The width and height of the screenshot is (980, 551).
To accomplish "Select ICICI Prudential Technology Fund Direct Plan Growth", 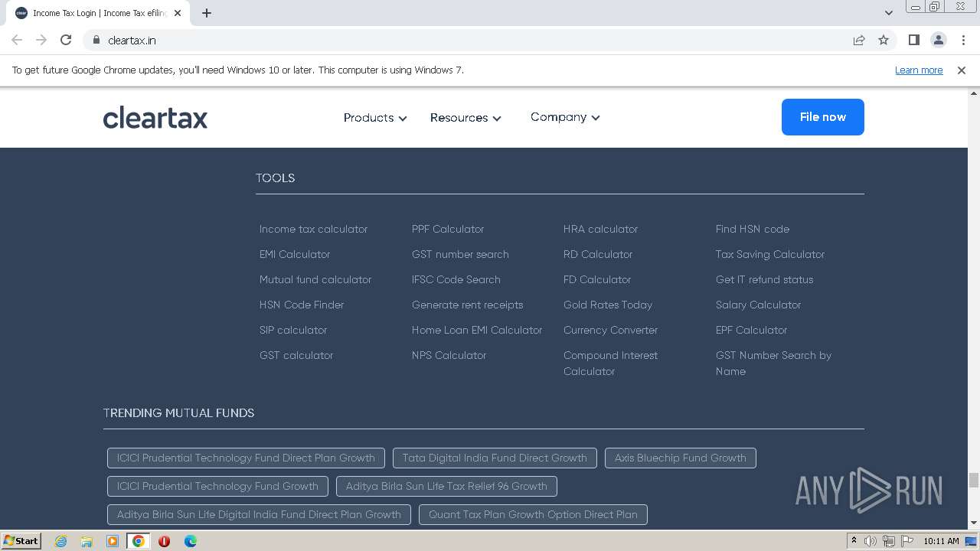I will (246, 458).
